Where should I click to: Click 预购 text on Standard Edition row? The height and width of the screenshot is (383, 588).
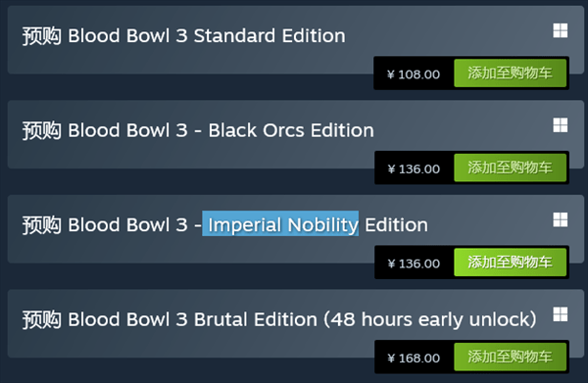(x=41, y=36)
